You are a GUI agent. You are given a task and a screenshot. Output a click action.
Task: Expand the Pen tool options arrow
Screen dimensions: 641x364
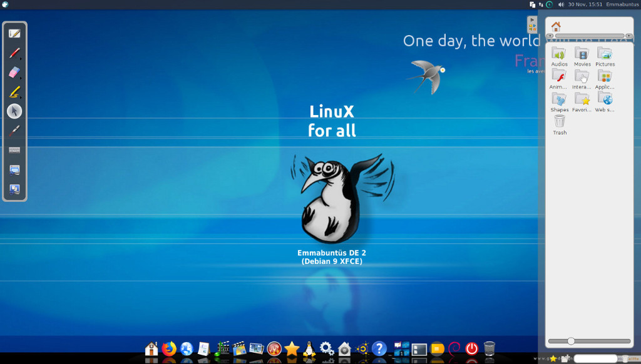(21, 59)
